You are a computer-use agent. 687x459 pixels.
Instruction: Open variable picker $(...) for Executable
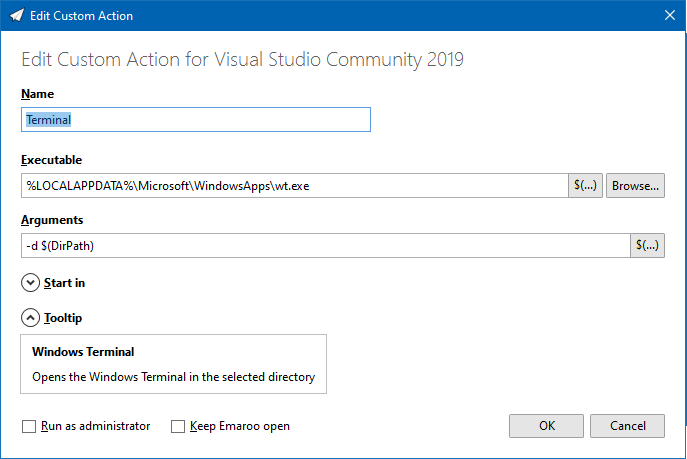point(585,186)
